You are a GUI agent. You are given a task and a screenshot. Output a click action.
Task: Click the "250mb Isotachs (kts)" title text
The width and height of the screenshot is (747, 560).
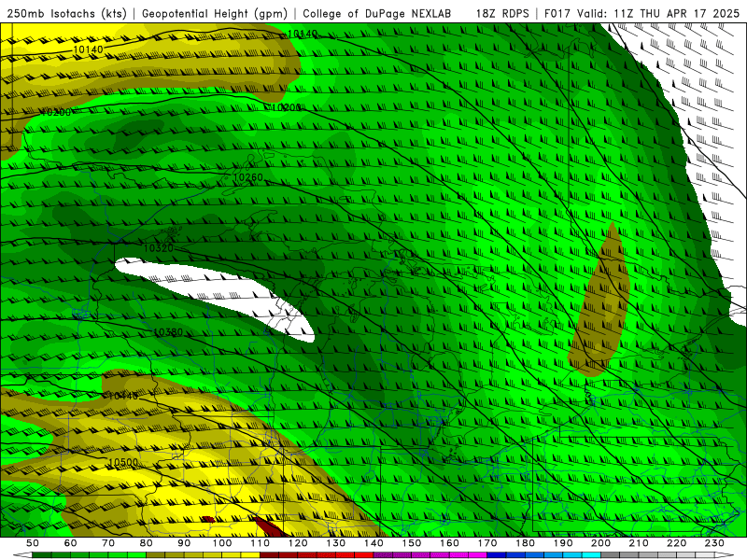(x=66, y=13)
